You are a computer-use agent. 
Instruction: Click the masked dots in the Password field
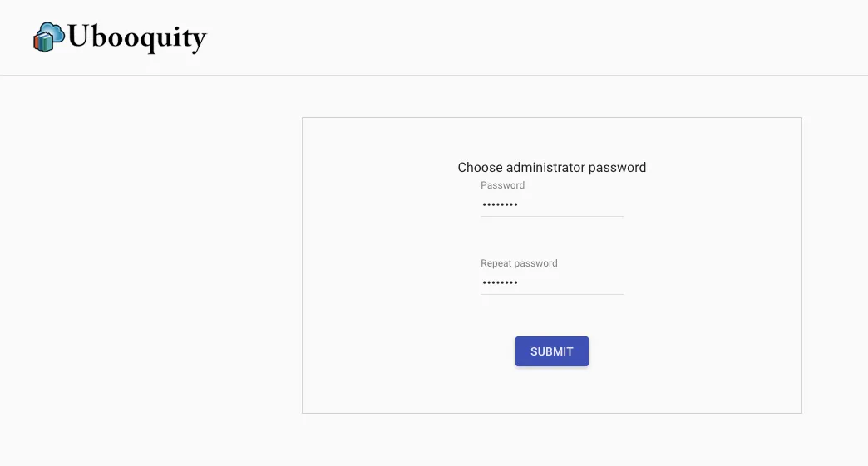500,204
